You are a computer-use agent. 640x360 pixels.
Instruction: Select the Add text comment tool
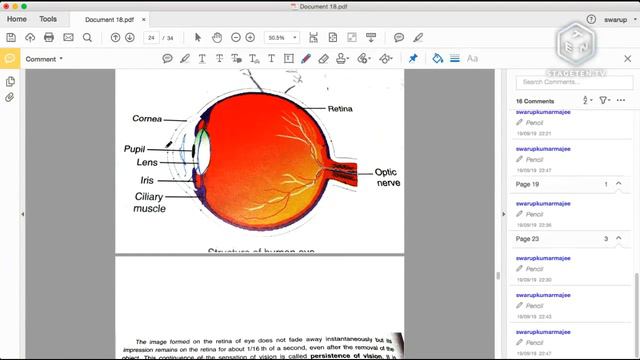pyautogui.click(x=271, y=59)
